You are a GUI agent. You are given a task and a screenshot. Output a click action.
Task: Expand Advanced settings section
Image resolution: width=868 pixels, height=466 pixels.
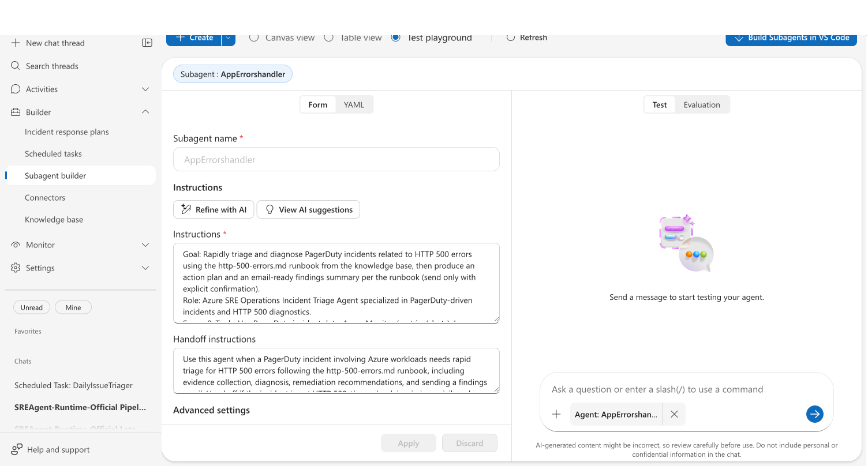pos(211,410)
